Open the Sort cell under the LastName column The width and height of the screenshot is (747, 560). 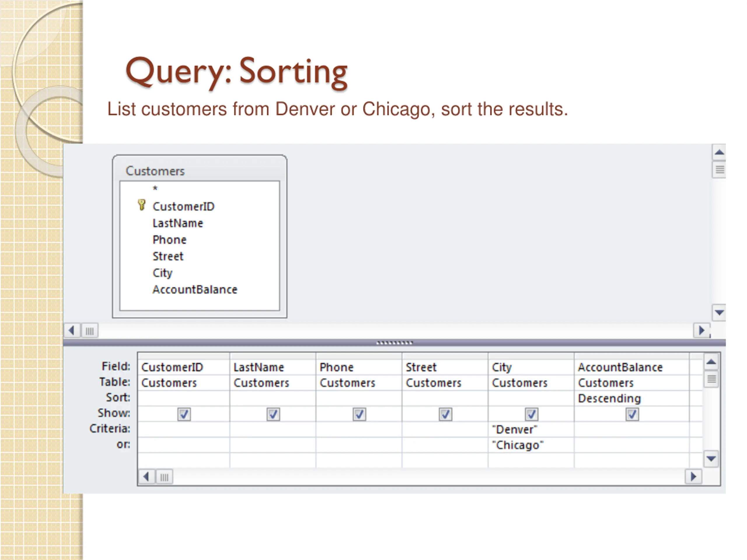point(273,398)
